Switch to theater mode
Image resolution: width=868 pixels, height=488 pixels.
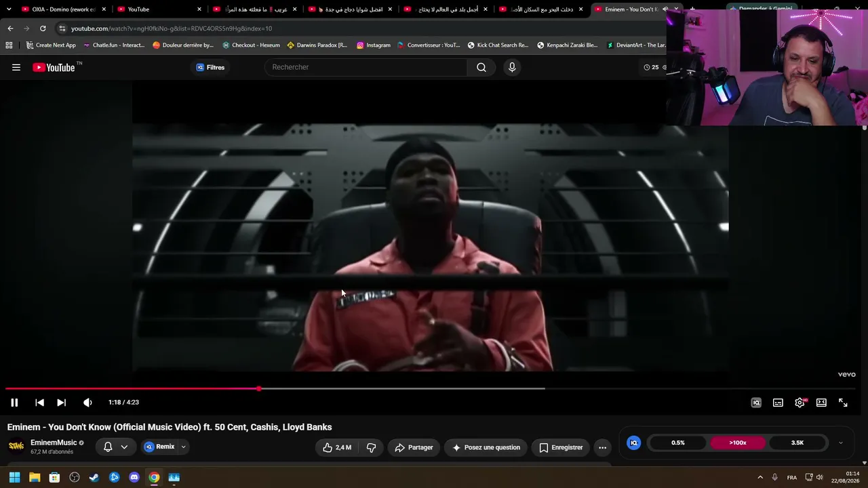(x=821, y=403)
